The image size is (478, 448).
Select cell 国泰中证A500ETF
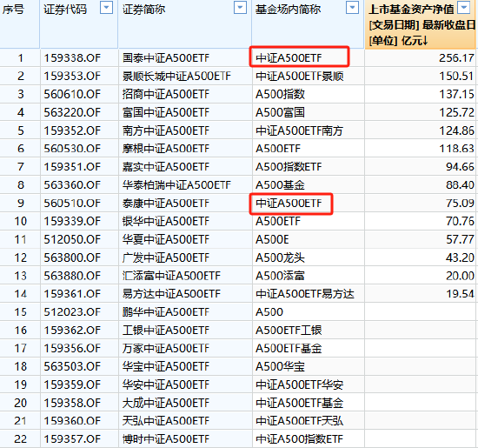click(x=185, y=58)
